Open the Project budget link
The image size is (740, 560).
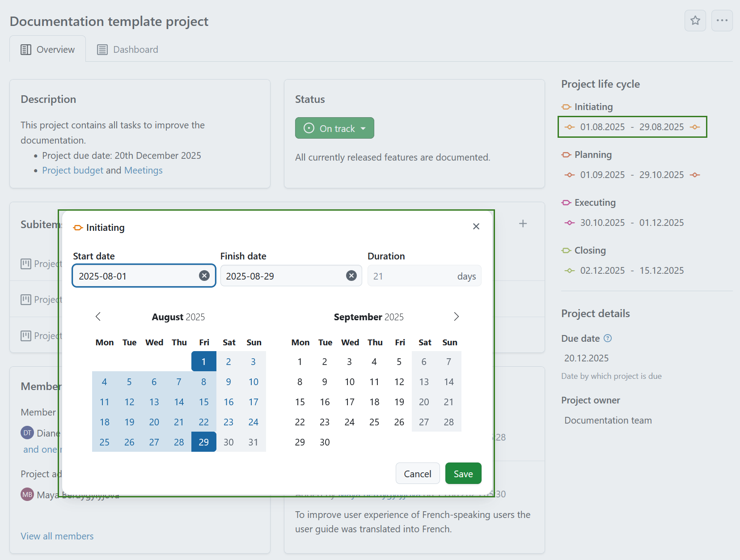click(x=72, y=170)
